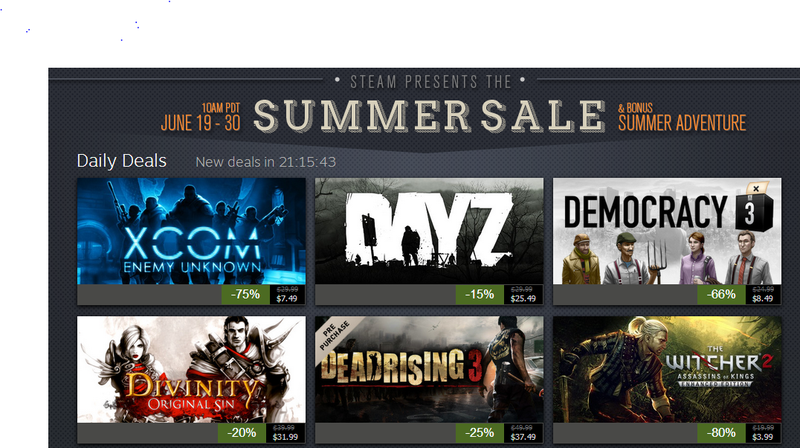
Task: Click the -15% discount badge on DayZ
Action: [480, 294]
